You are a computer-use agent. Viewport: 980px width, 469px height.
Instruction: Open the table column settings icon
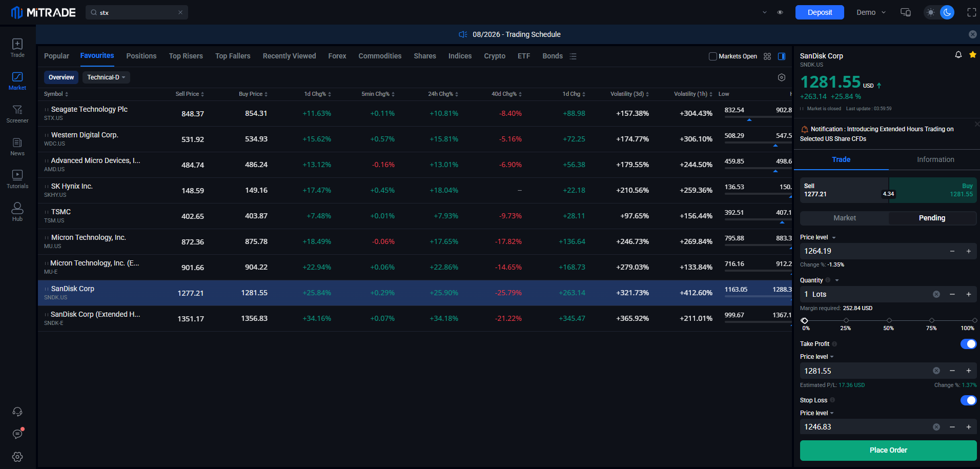[782, 77]
